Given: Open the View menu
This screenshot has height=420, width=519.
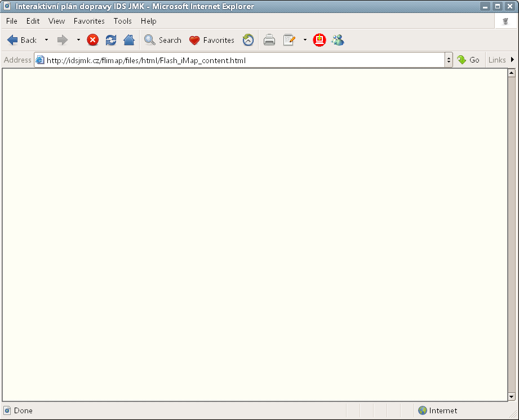Looking at the screenshot, I should pos(56,21).
